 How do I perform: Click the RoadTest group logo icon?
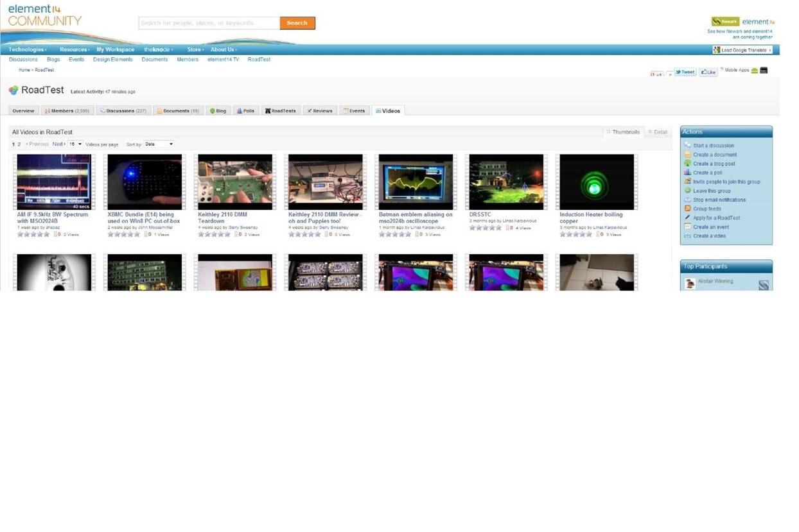(13, 90)
